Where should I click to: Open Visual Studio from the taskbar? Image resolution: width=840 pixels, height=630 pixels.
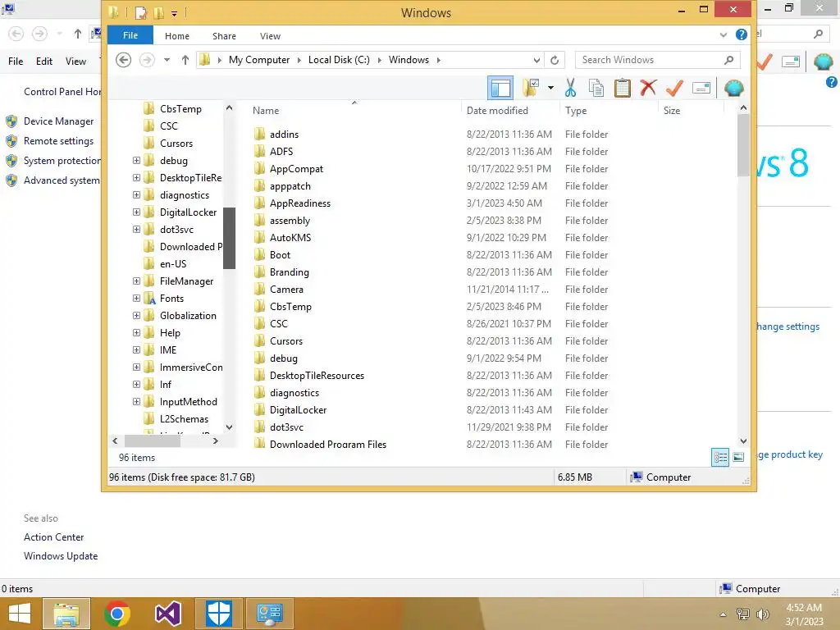[x=167, y=614]
